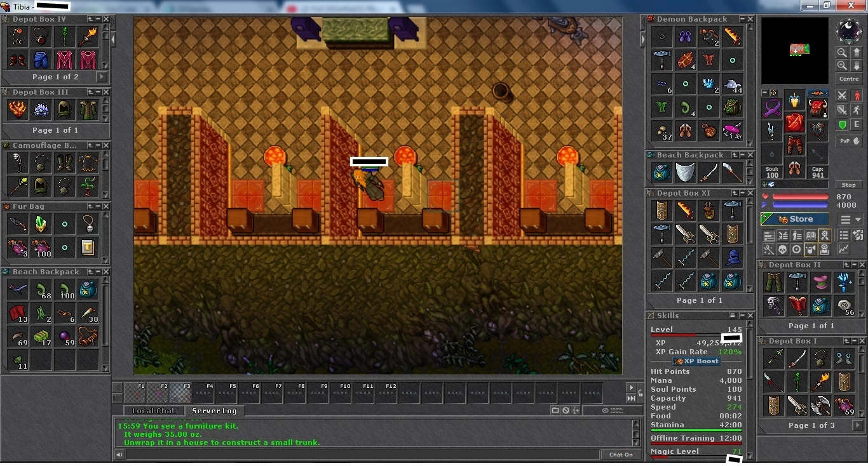Click the Chat On button
This screenshot has width=868, height=466.
(x=621, y=455)
